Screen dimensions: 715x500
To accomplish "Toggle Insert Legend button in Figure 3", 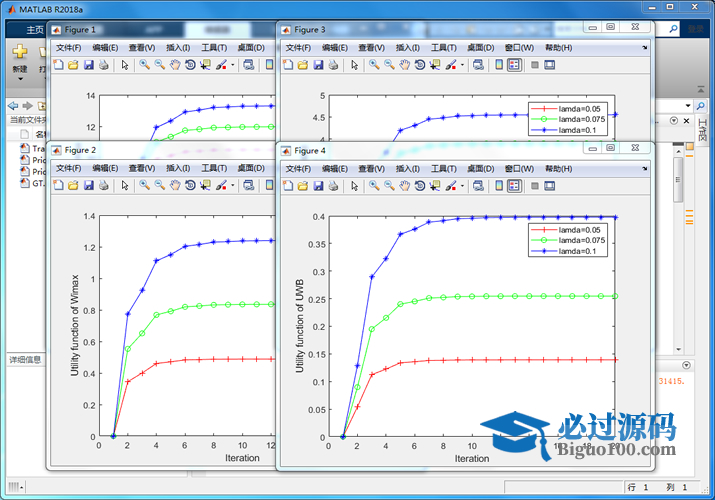I will coord(514,65).
